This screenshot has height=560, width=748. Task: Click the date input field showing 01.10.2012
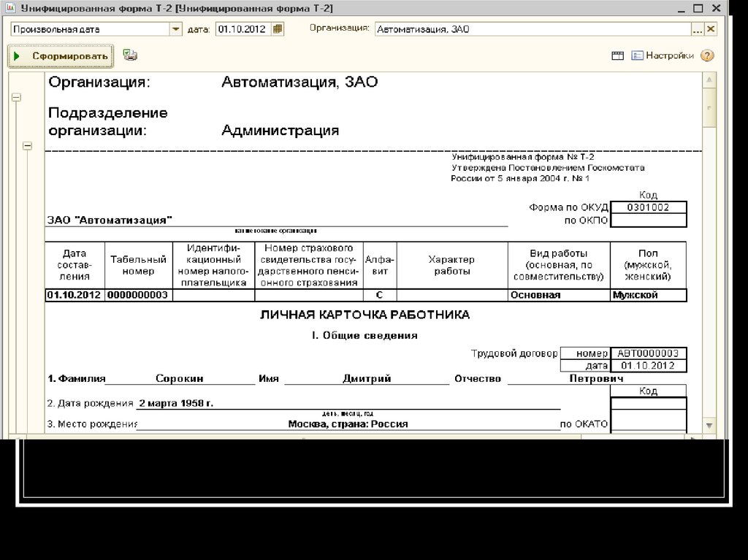coord(242,29)
